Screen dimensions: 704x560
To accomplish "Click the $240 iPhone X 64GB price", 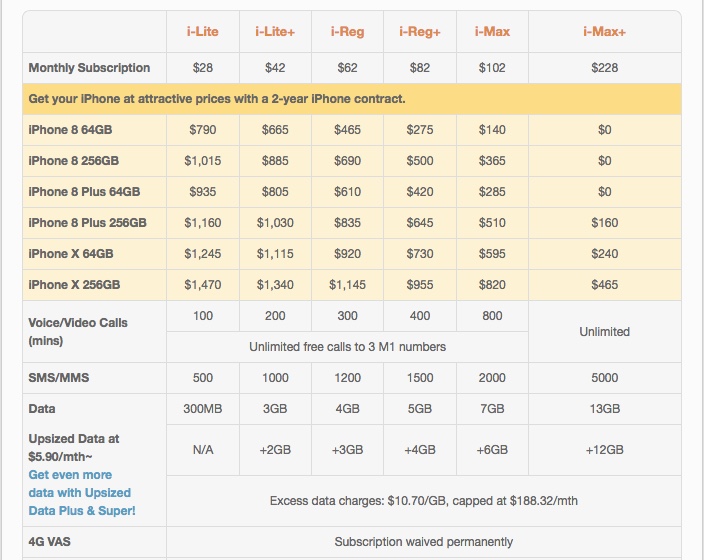I will (x=604, y=254).
